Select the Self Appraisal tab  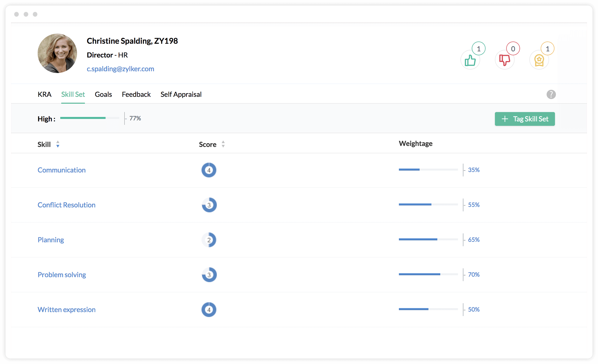(x=181, y=94)
